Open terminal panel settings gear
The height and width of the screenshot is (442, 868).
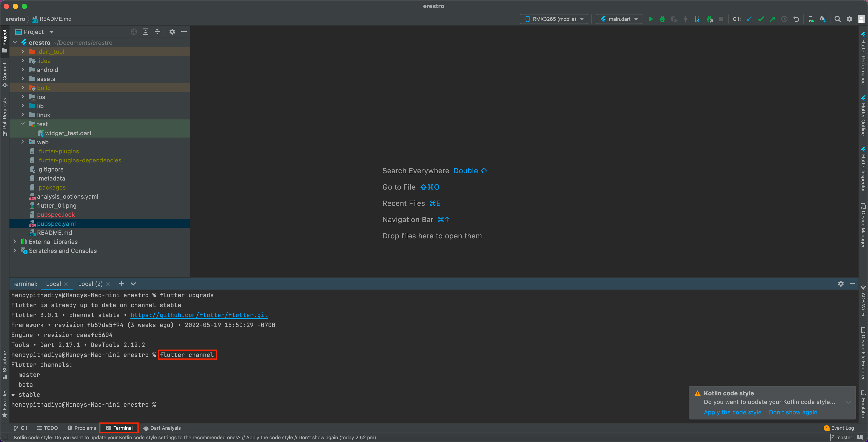[x=841, y=283]
